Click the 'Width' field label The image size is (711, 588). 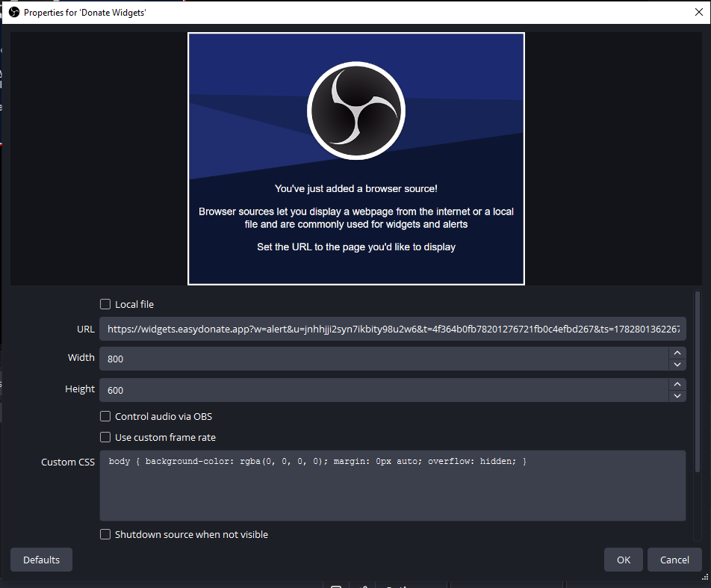81,358
